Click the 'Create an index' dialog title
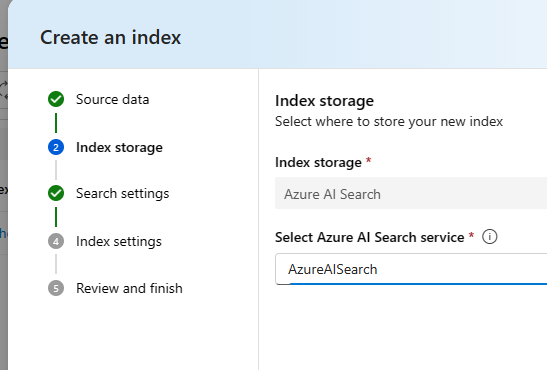This screenshot has height=370, width=547. tap(110, 37)
